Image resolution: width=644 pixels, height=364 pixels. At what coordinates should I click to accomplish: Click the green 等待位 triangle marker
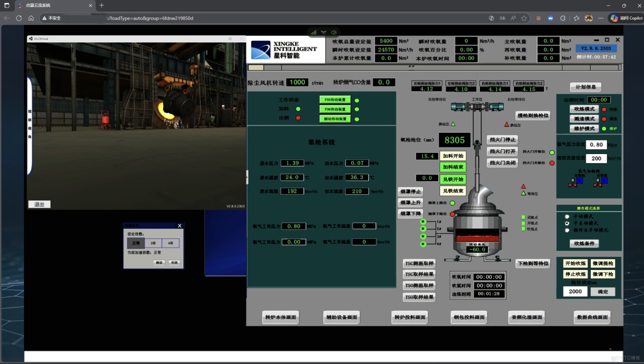pyautogui.click(x=523, y=193)
